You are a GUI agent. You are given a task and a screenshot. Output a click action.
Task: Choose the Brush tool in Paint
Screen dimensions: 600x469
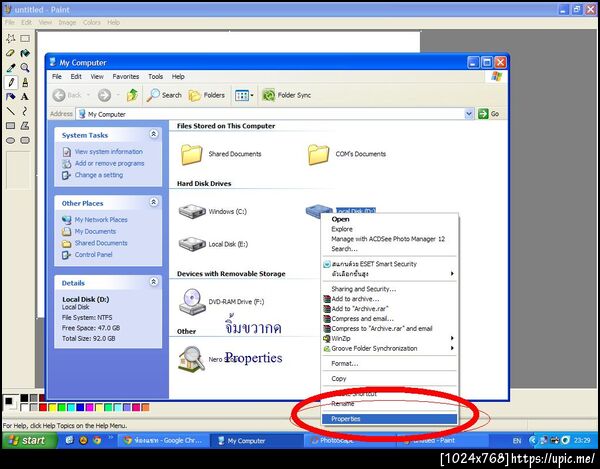pos(25,82)
